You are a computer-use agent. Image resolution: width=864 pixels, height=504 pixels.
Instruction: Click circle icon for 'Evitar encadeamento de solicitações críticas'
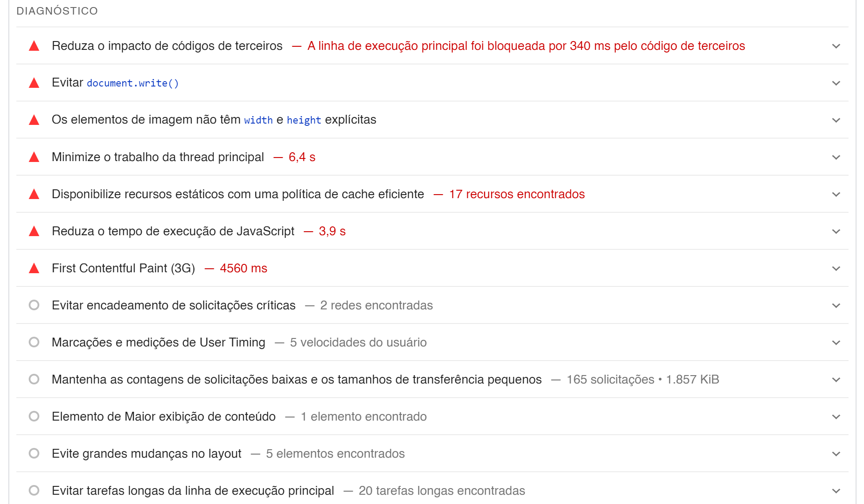coord(35,305)
